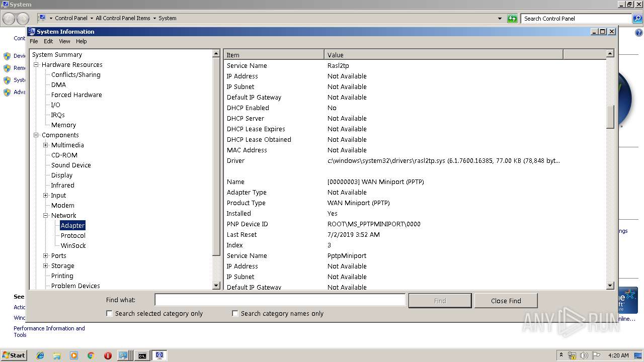Viewport: 644px width, 362px height.
Task: Open the Start menu
Action: (14, 355)
